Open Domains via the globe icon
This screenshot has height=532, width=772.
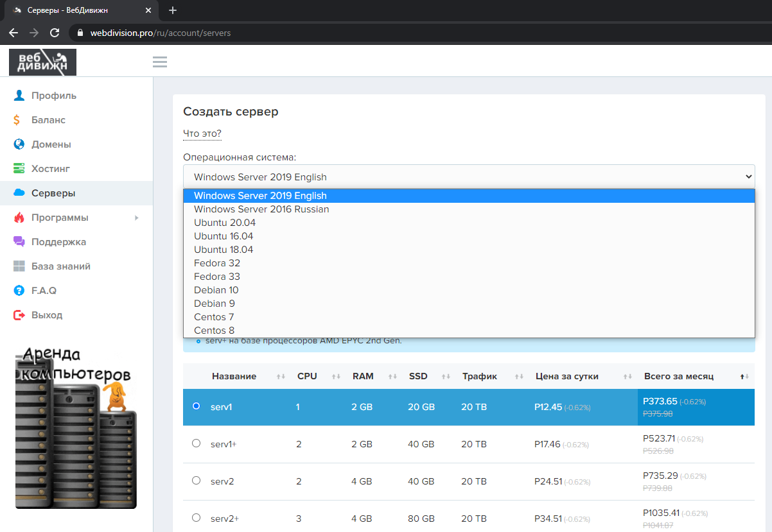(x=19, y=144)
